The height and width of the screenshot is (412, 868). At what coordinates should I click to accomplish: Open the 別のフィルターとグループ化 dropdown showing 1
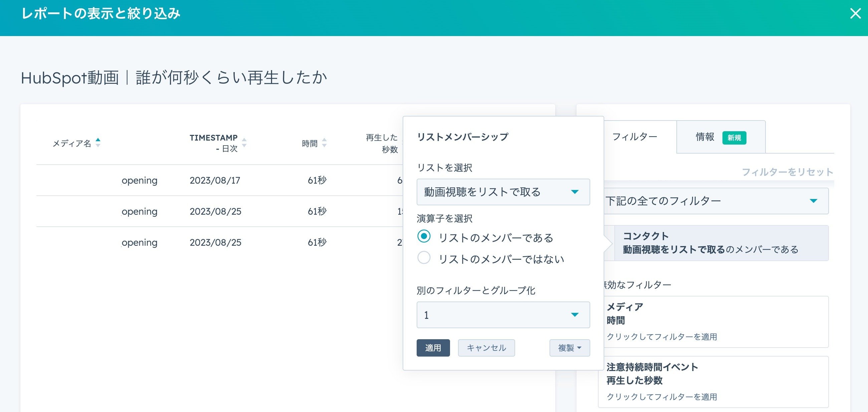pos(503,315)
